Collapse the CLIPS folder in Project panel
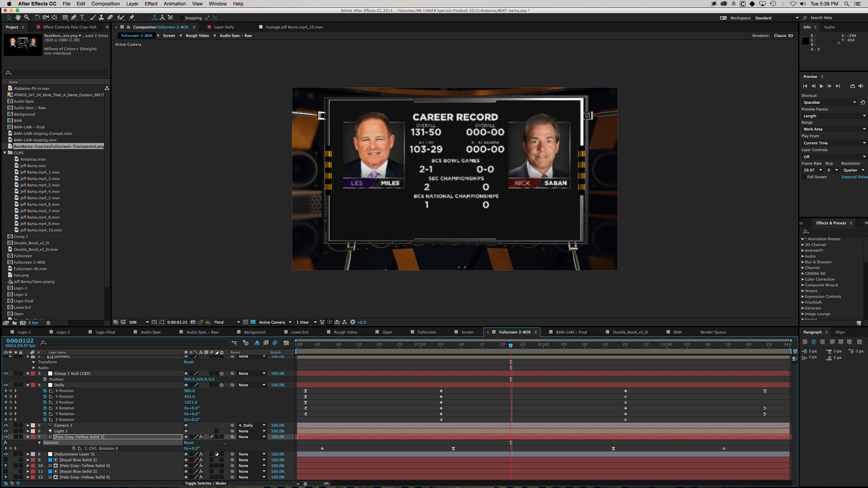Image resolution: width=868 pixels, height=488 pixels. click(5, 153)
